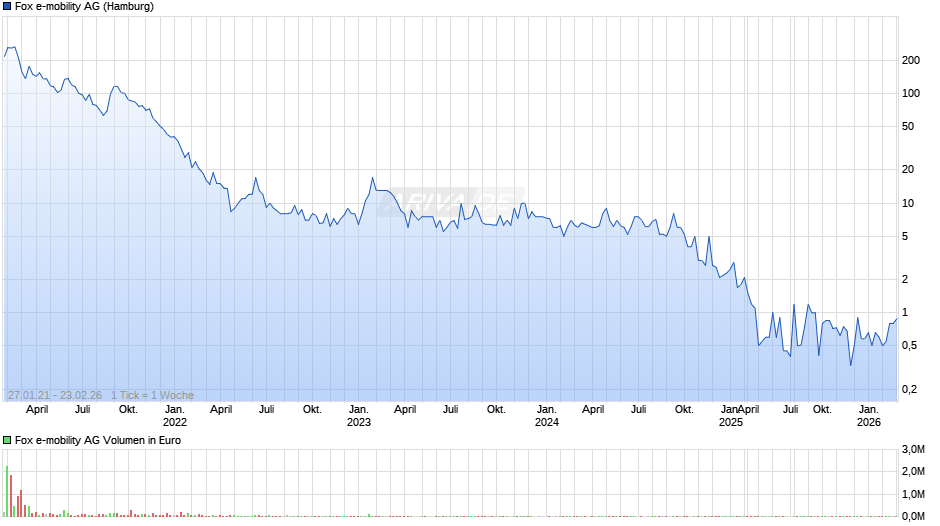Click the 2025 year label on the time axis
The height and width of the screenshot is (526, 940).
[x=731, y=422]
